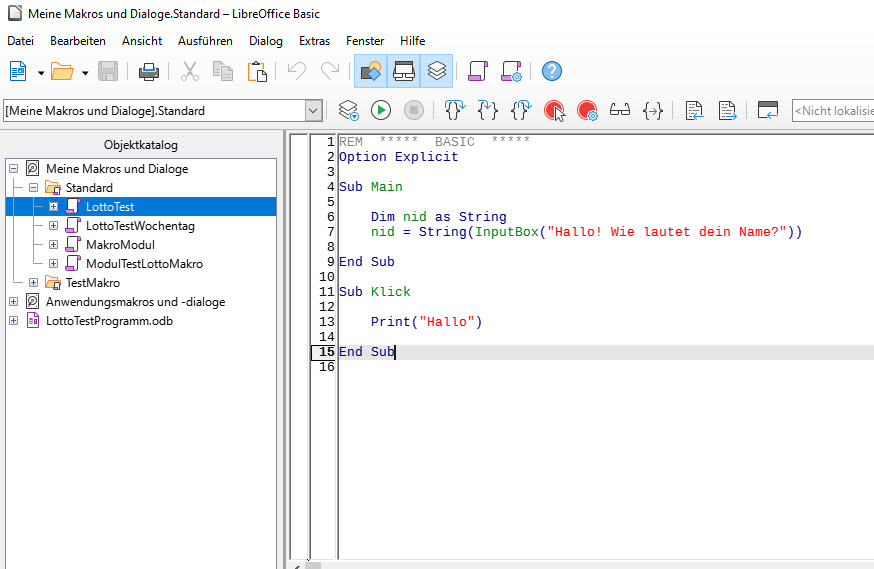Open Manage Breakpoints red dot gear icon
Screen dimensions: 874x569
pos(587,110)
